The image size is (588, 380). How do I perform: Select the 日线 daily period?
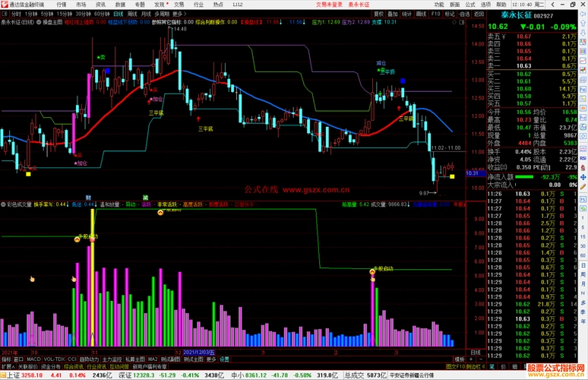tap(115, 14)
